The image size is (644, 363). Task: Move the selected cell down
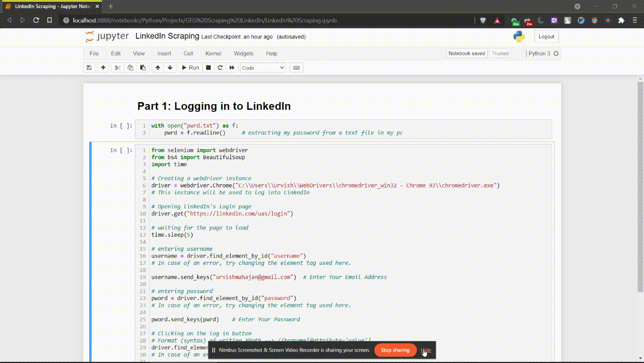(170, 67)
